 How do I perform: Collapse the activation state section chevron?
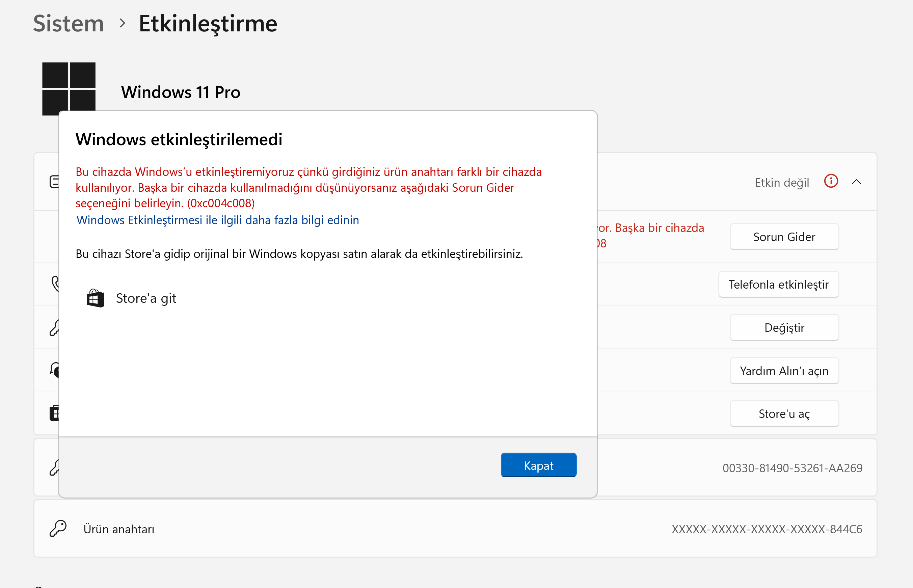tap(857, 182)
